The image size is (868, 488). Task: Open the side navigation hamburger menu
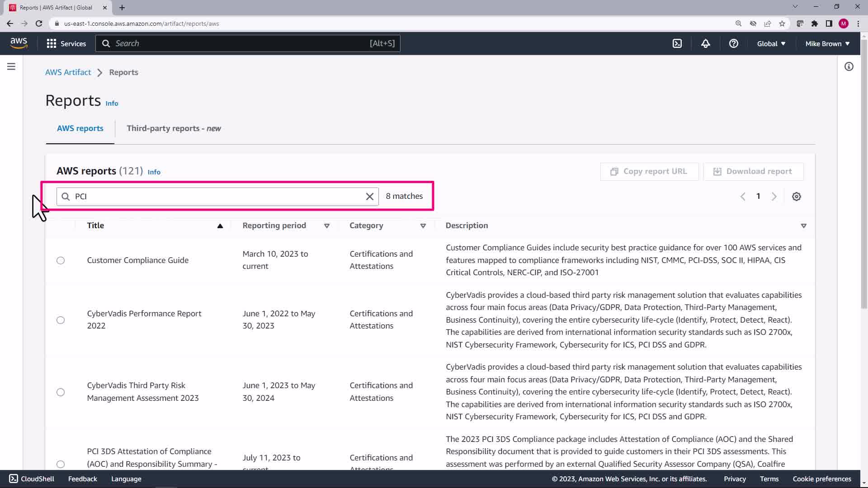tap(11, 66)
